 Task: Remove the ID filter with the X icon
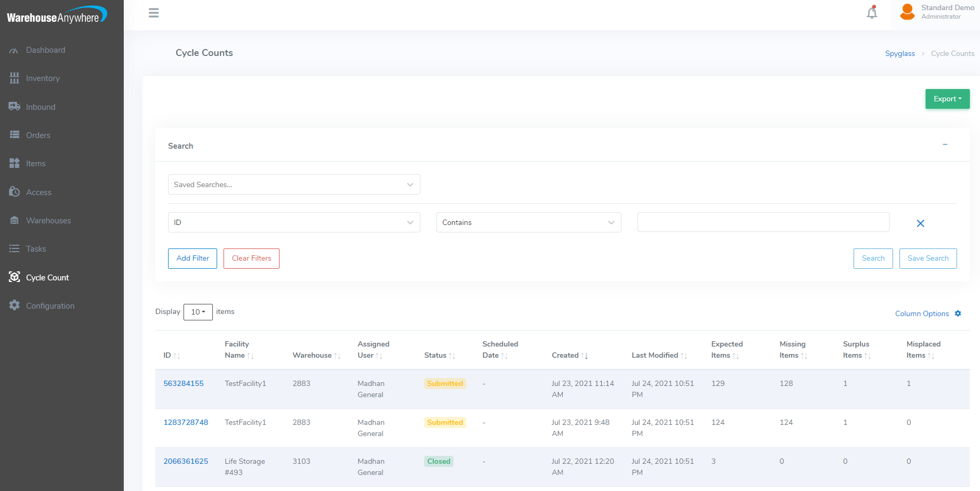pos(920,223)
